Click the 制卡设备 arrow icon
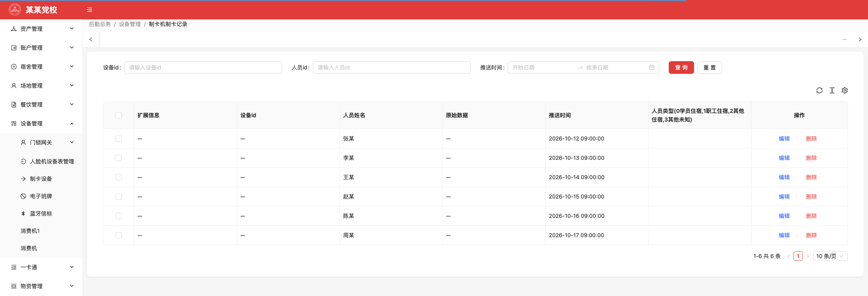 click(x=23, y=179)
